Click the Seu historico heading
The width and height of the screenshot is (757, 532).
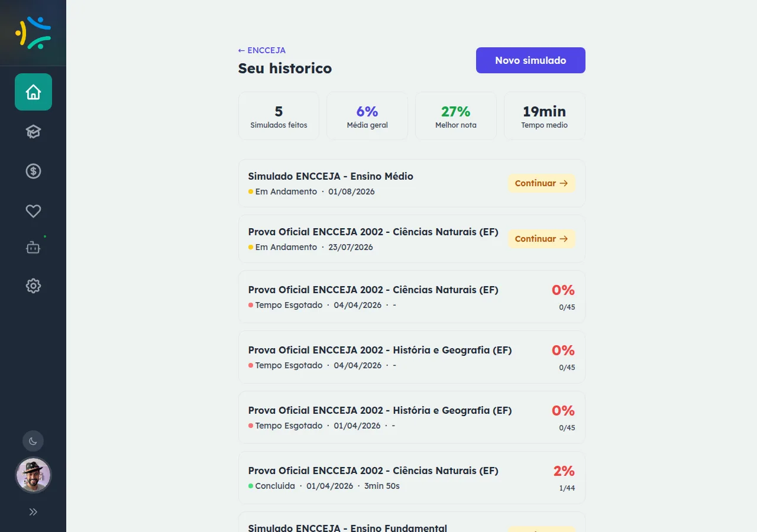pos(285,69)
